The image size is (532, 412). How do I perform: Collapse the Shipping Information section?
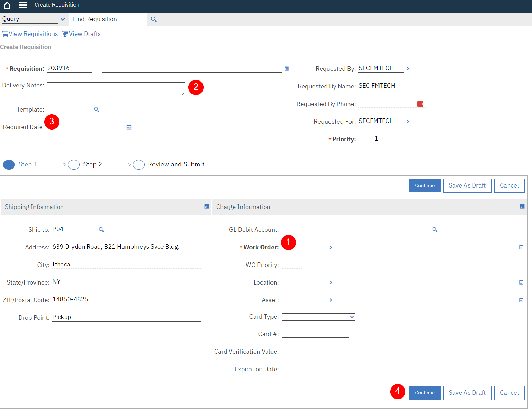(x=207, y=207)
